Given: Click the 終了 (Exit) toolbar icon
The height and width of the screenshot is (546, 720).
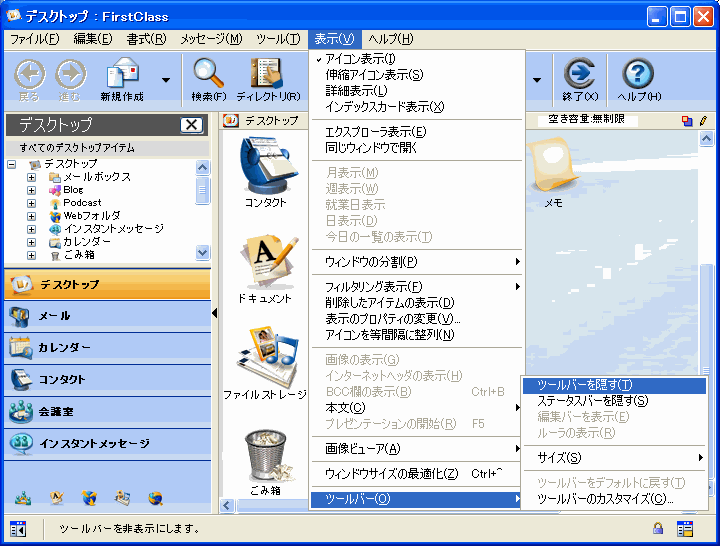Looking at the screenshot, I should pyautogui.click(x=579, y=76).
